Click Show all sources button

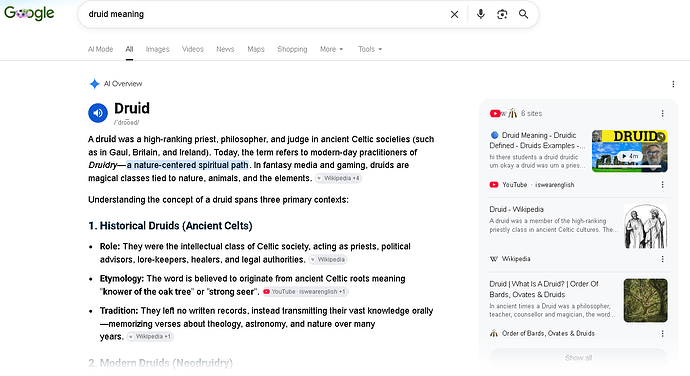578,358
